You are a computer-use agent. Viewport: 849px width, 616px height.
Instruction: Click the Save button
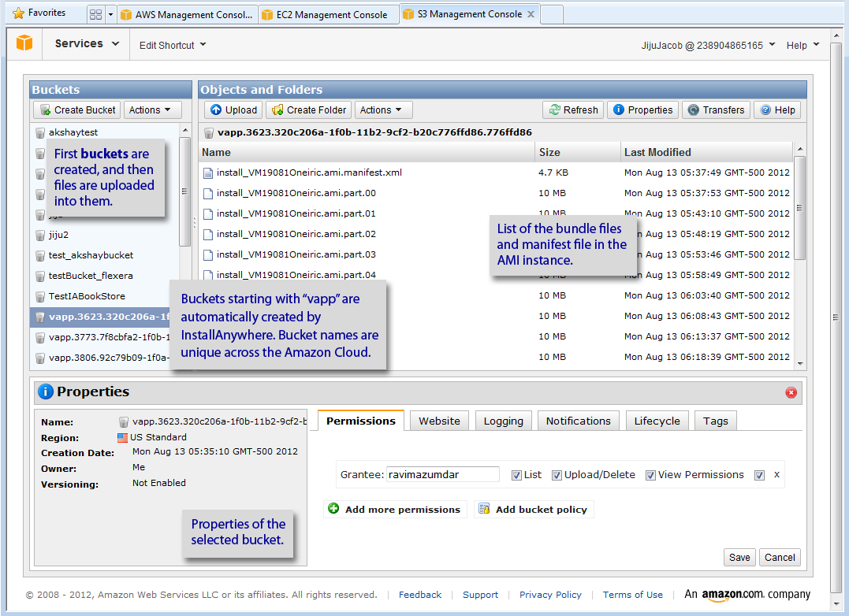coord(739,558)
